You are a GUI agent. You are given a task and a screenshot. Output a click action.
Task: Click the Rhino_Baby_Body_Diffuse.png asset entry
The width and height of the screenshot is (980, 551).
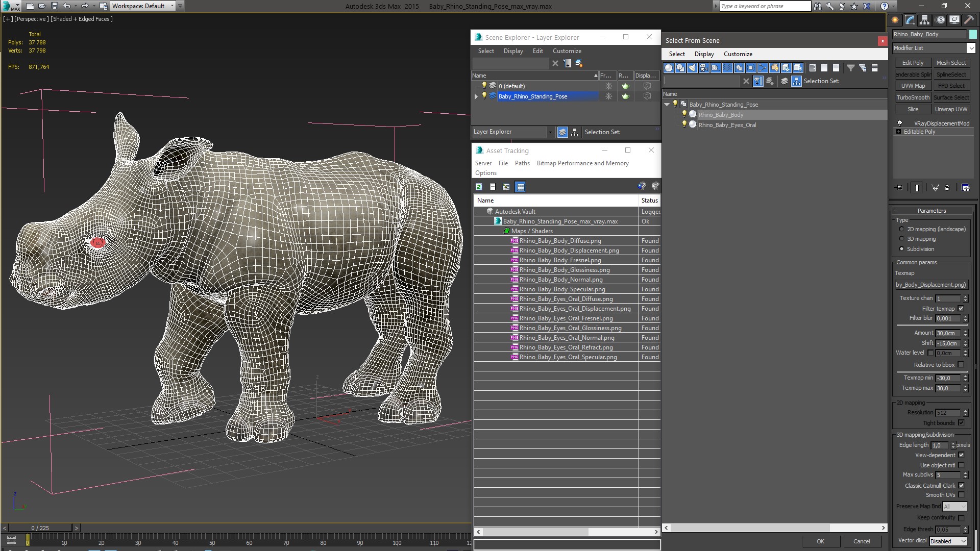[x=559, y=240]
